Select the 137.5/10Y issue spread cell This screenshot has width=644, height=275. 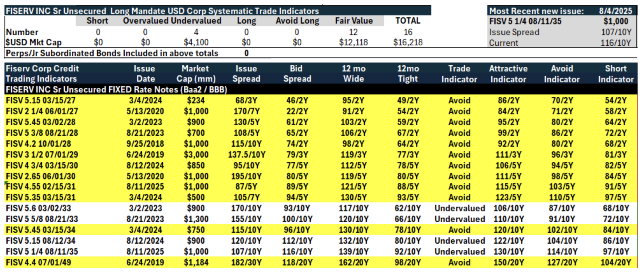[247, 155]
